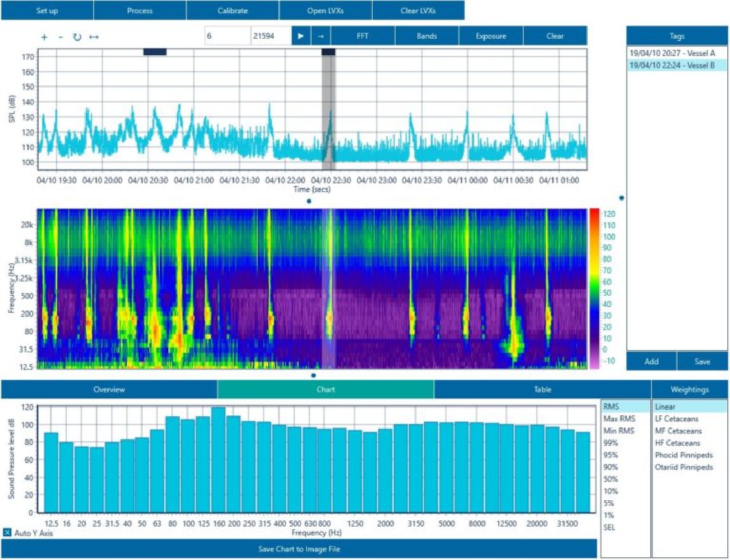Select the Max RMS metric option
Screen dimensions: 730x560
(x=619, y=419)
